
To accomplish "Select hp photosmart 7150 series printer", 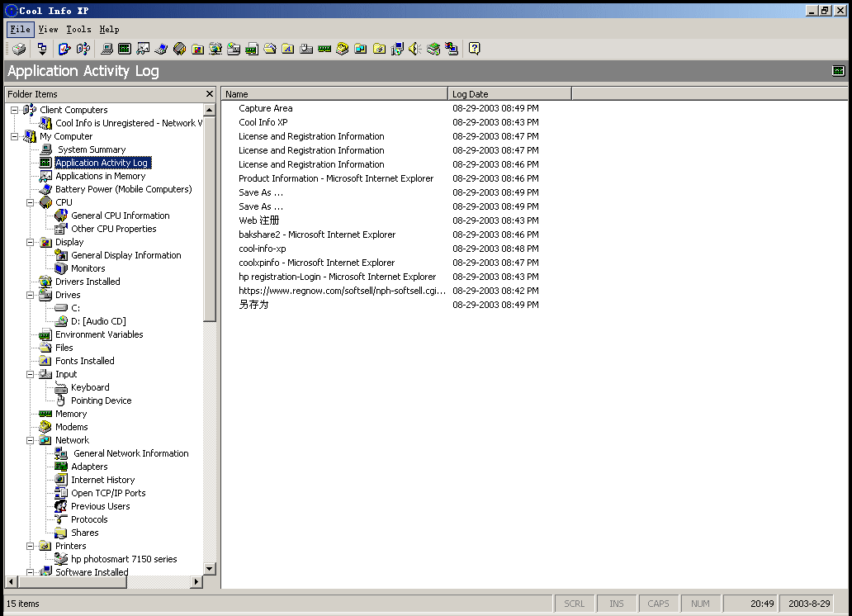I will coord(124,559).
